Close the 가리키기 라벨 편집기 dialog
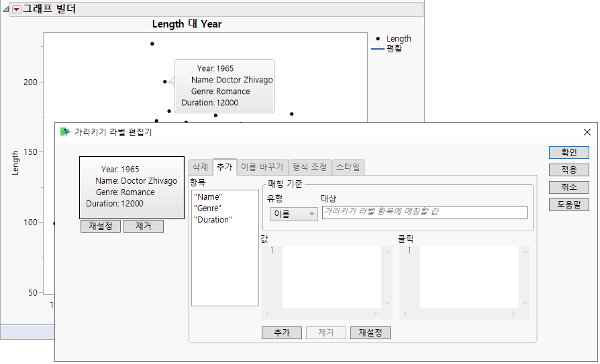Image resolution: width=600 pixels, height=364 pixels. tap(587, 132)
